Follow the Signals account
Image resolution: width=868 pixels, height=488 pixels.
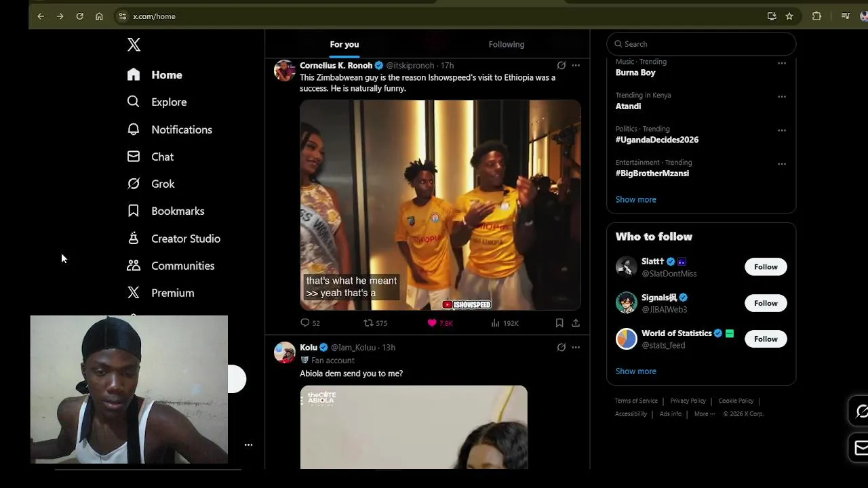(x=766, y=303)
